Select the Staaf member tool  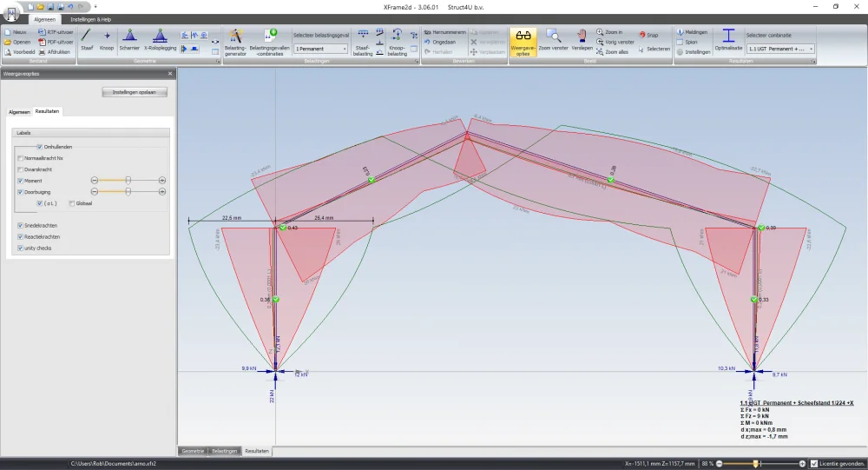pos(86,41)
